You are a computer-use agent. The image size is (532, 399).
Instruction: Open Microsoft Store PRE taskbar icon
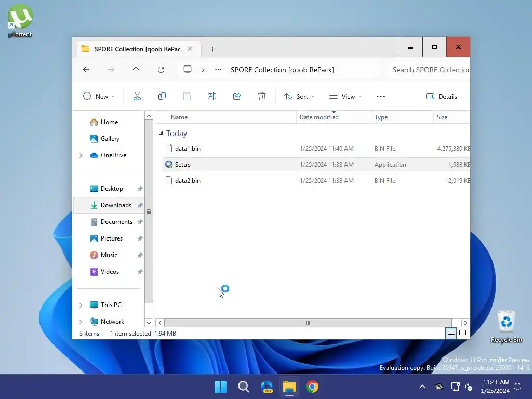[267, 387]
